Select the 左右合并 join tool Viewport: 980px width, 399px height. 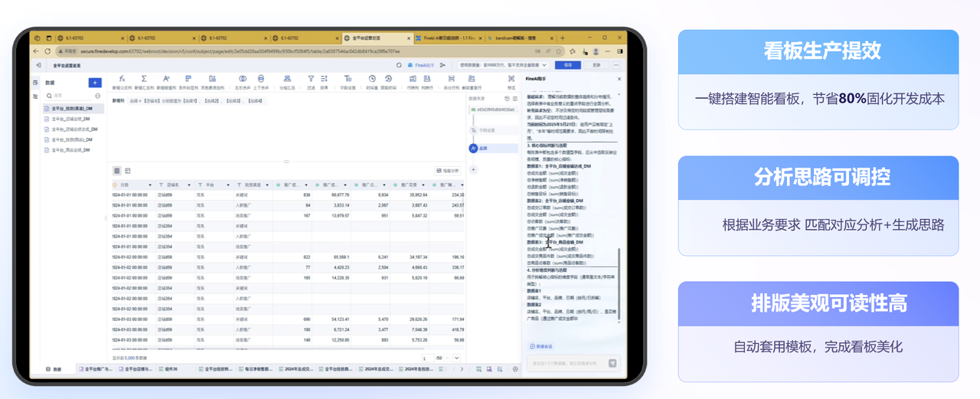[x=243, y=79]
